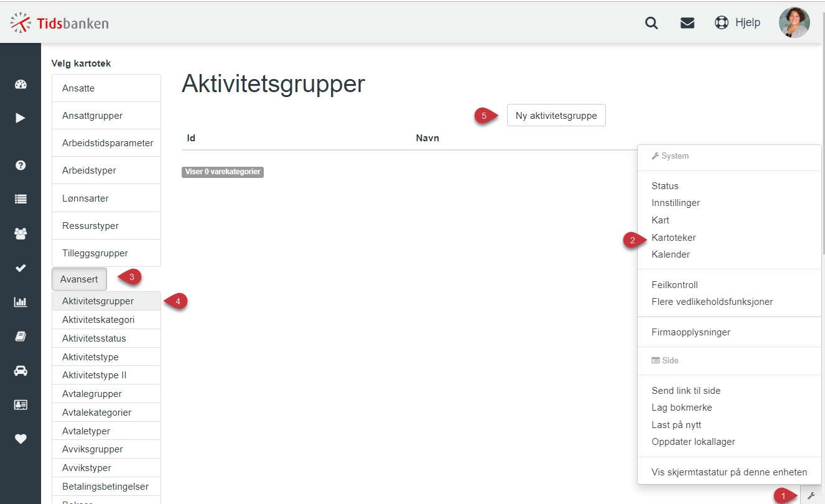Click the Id column header
This screenshot has width=825, height=504.
click(x=192, y=138)
